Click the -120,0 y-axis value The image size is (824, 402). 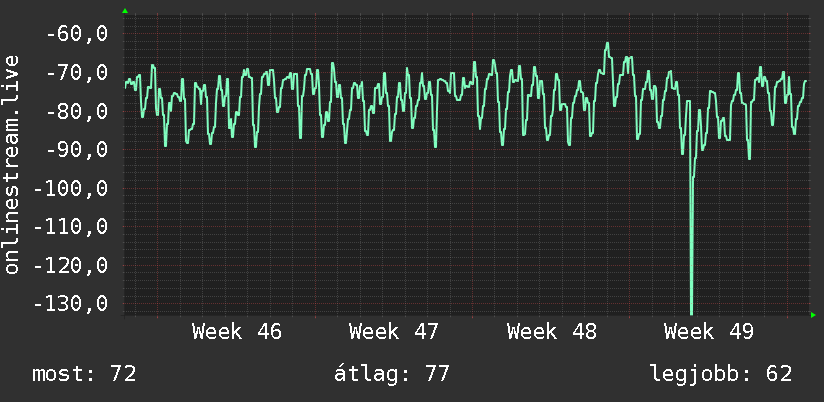70,265
